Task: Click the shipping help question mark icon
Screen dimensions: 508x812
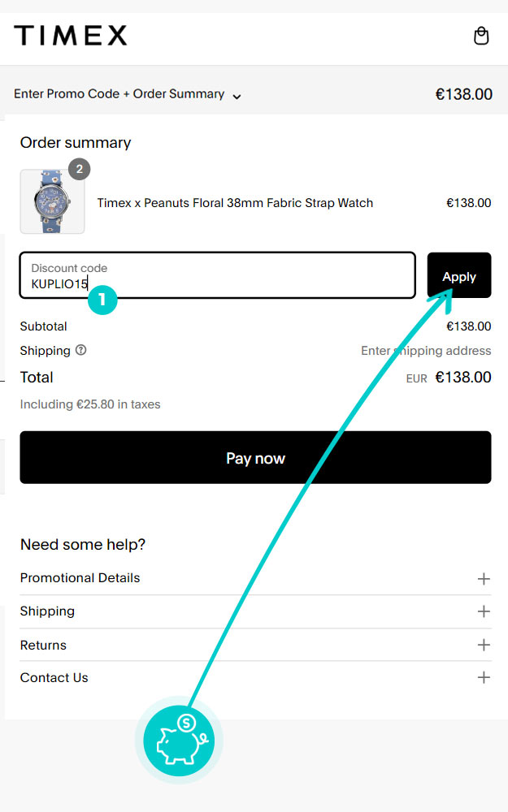Action: pos(81,351)
